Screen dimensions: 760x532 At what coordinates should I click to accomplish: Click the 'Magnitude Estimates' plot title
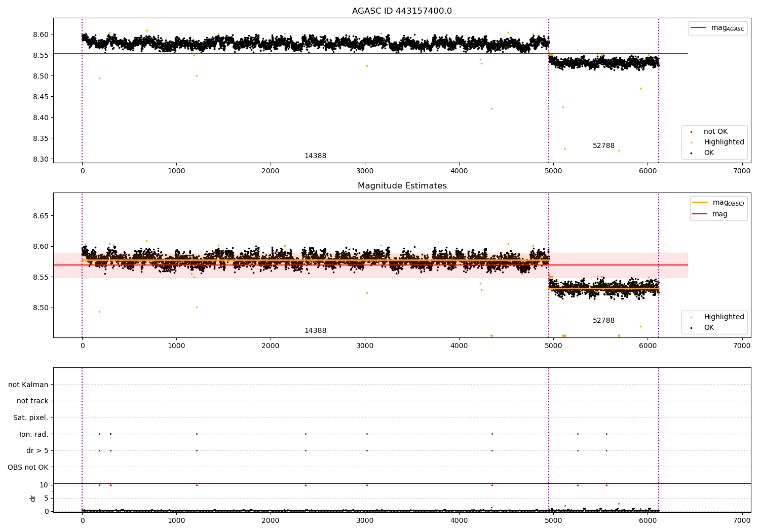click(x=402, y=186)
